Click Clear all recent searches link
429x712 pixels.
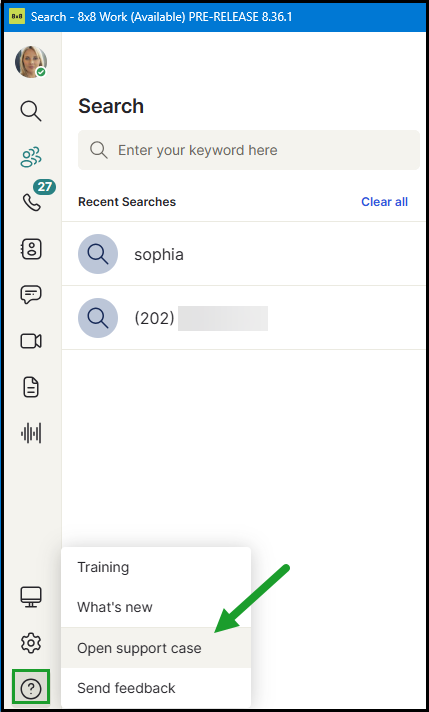(x=384, y=202)
